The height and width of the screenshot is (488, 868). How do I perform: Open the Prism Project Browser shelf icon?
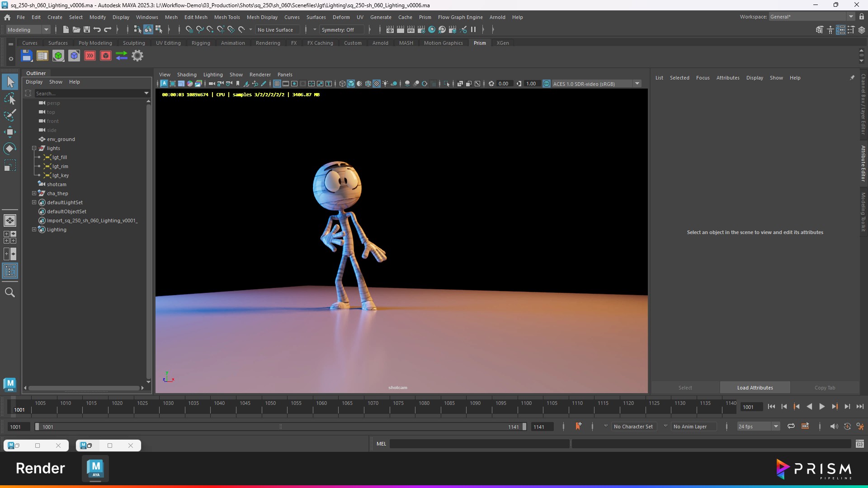(x=42, y=56)
